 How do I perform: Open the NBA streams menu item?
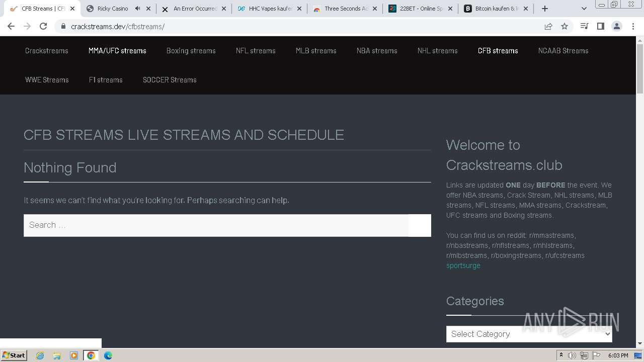(377, 51)
